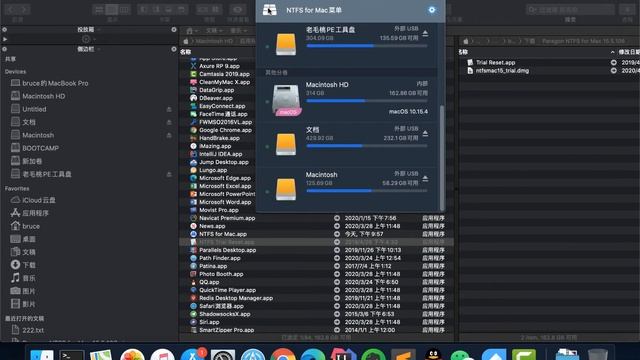Select Navicat Premium.app in file list

point(227,218)
